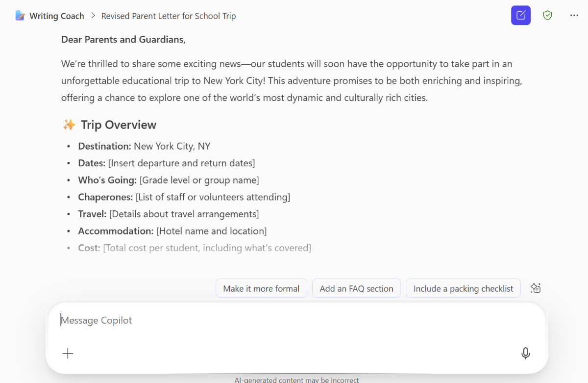Image resolution: width=588 pixels, height=383 pixels.
Task: Click the prompt suggestions sparkle icon
Action: point(535,288)
